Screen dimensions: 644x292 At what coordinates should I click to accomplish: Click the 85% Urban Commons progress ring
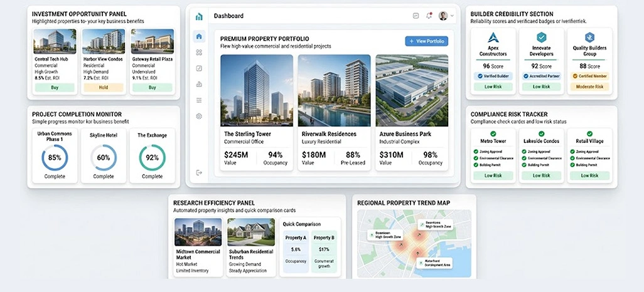coord(55,157)
